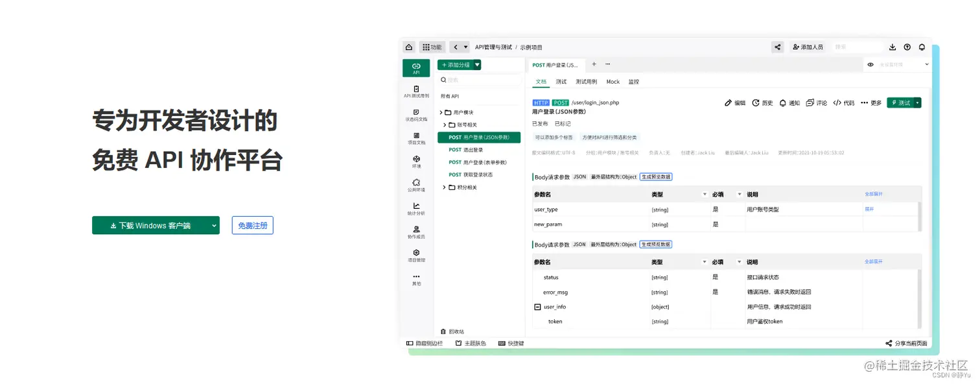Screen dimensions: 980x384
Task: Toggle the environment visibility eye icon
Action: click(870, 65)
